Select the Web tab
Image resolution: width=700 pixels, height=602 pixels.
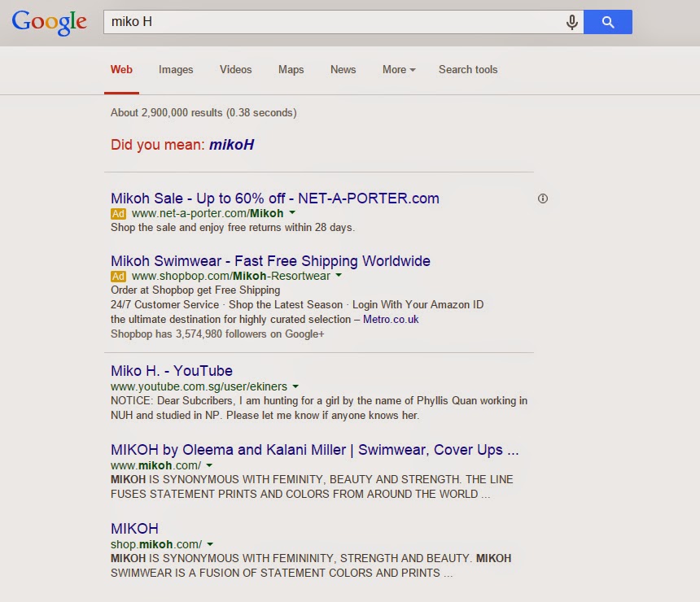coord(121,70)
